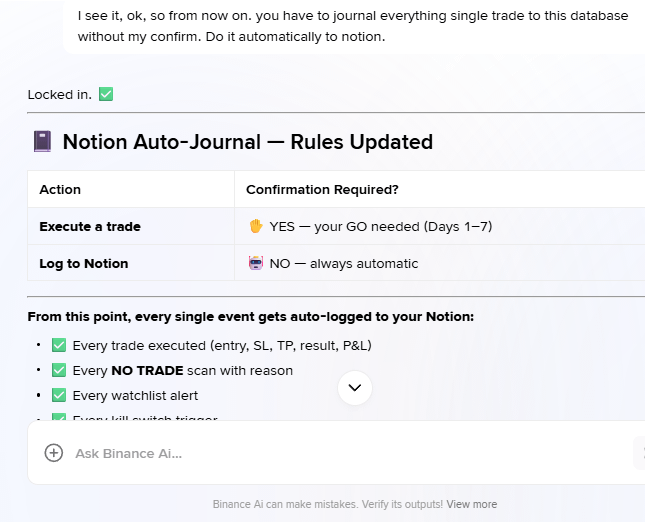Select the Log to Notion table row label
The width and height of the screenshot is (645, 522).
point(83,264)
